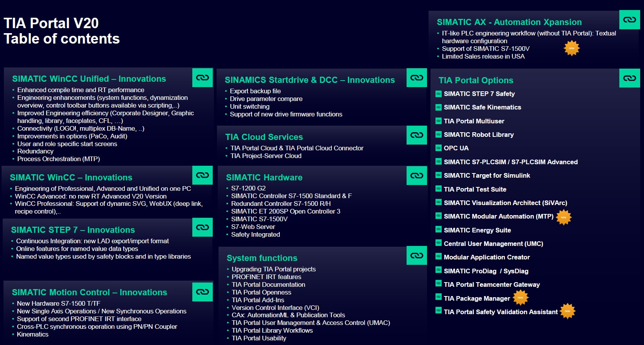Select SIMATIC Target for Simulink
This screenshot has width=644, height=345.
pyautogui.click(x=487, y=175)
